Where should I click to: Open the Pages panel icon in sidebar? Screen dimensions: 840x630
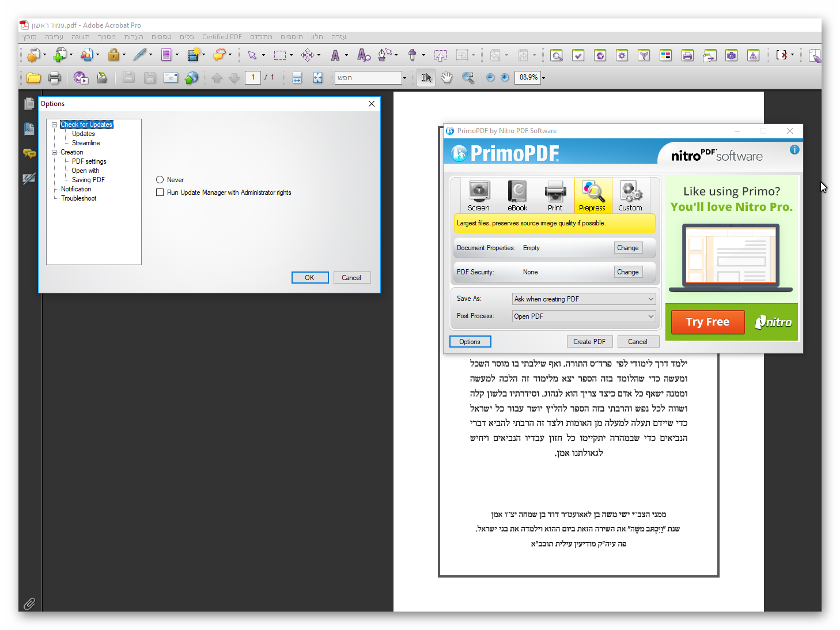click(29, 104)
